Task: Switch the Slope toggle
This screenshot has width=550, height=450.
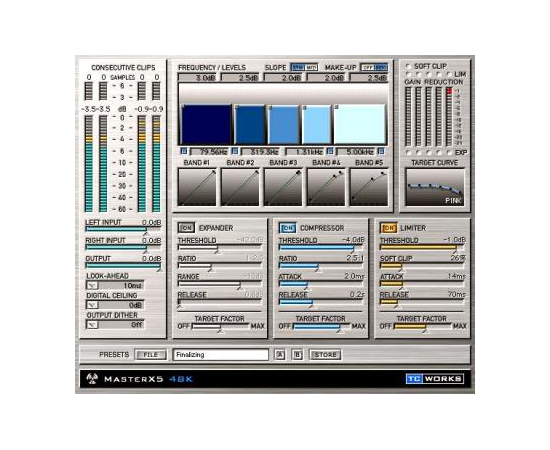Action: (x=304, y=67)
